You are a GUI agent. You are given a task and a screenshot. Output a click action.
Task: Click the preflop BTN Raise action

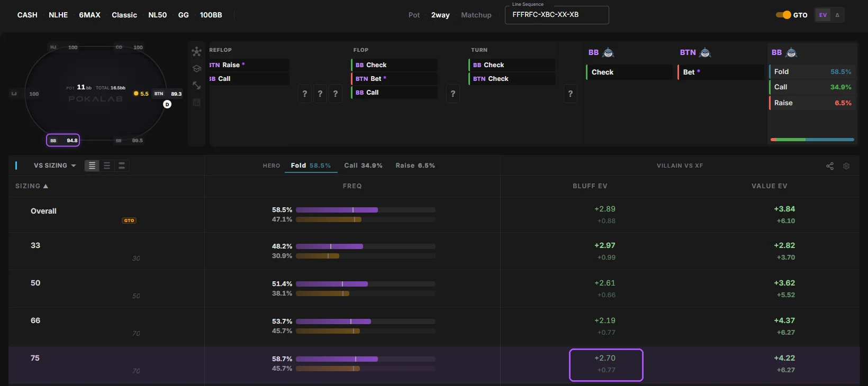click(x=249, y=65)
